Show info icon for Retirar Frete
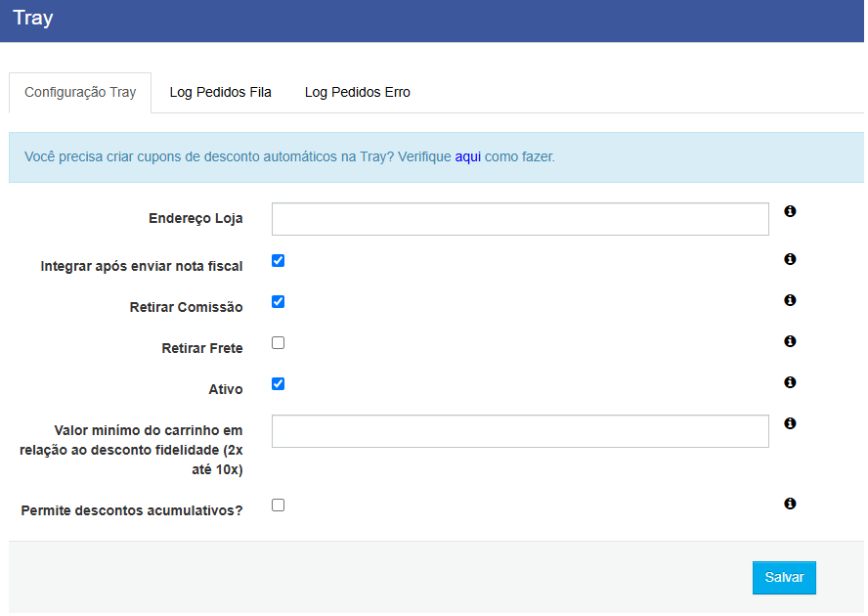Screen dimensions: 868x616 pos(790,341)
